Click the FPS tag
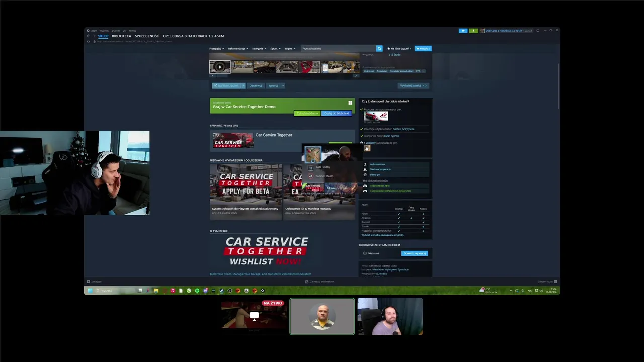 [x=418, y=71]
